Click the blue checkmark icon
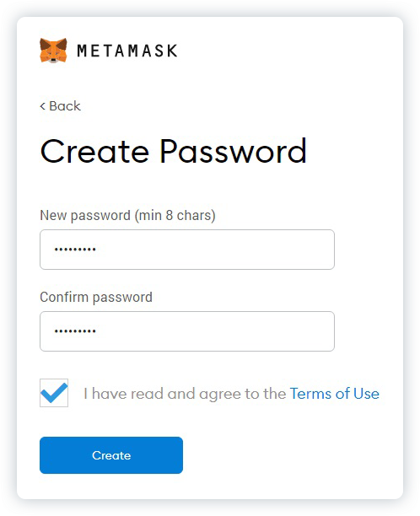420x516 pixels. [54, 392]
